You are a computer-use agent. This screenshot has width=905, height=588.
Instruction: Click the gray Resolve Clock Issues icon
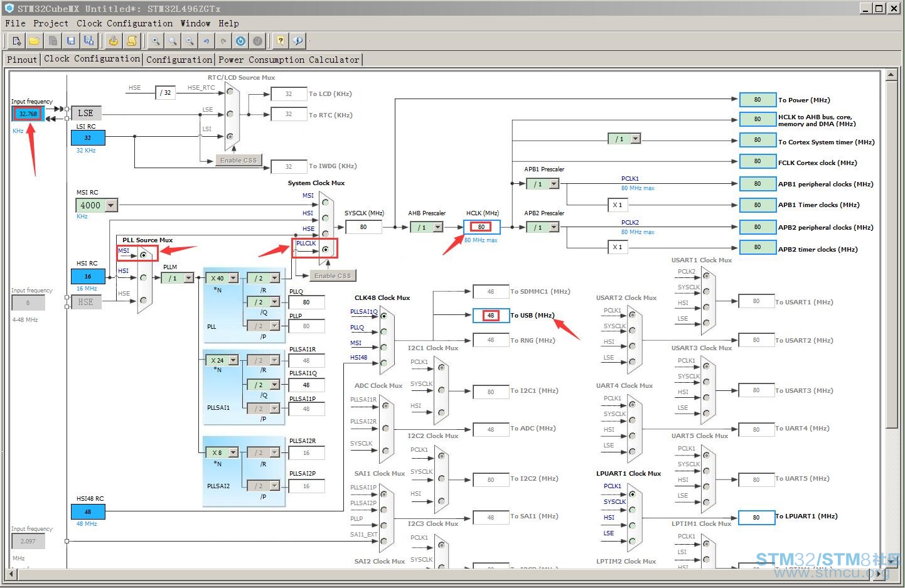click(257, 41)
